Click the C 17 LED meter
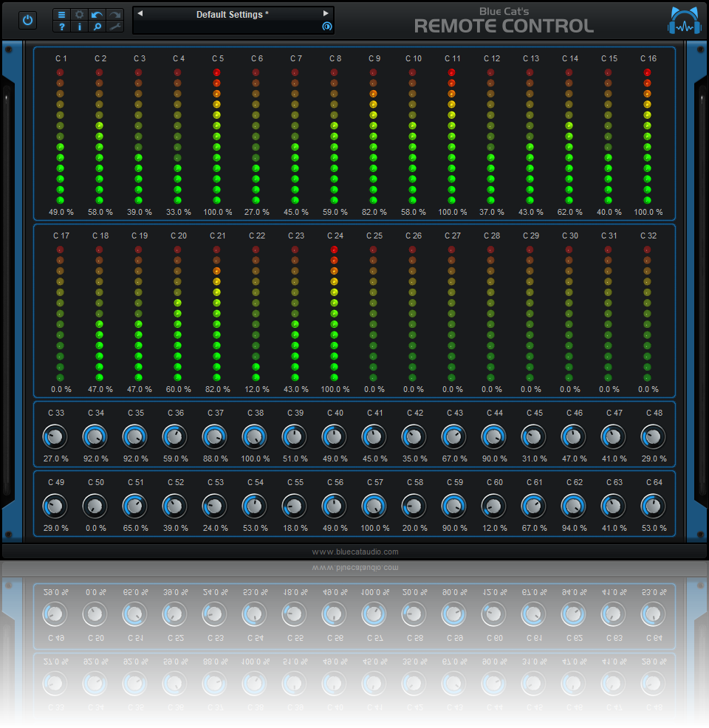Viewport: 709px width, 728px height. (x=61, y=313)
